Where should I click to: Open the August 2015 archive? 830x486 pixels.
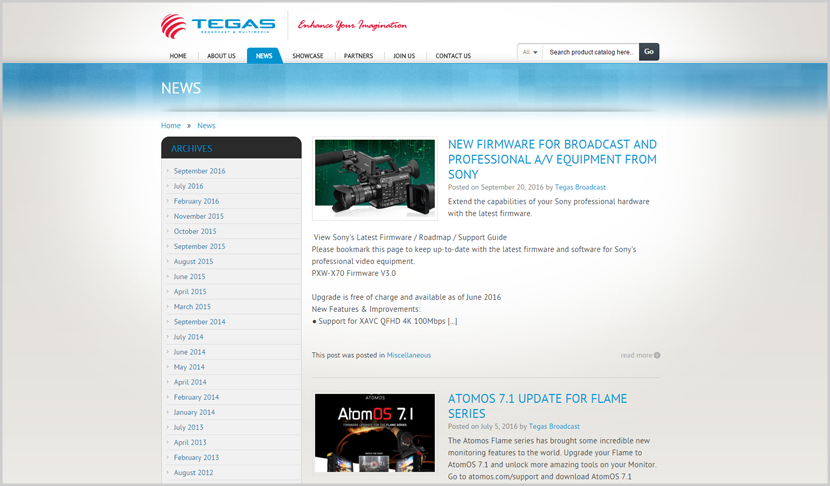point(193,262)
